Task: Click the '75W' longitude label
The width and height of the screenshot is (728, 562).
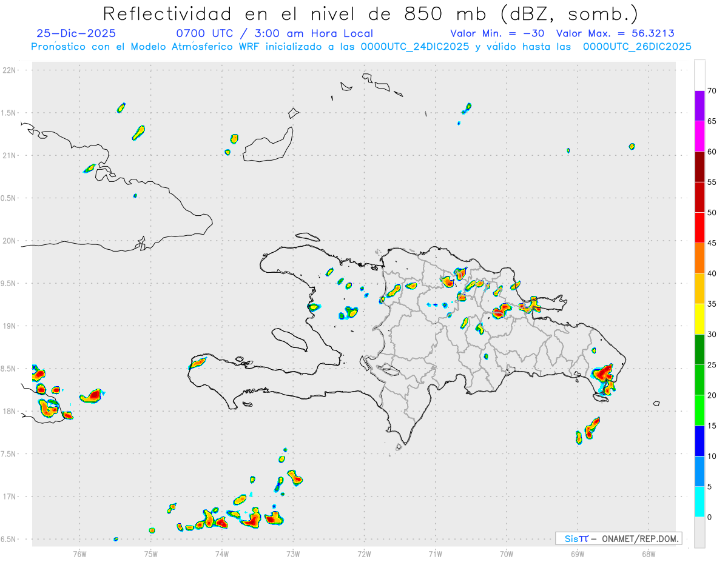Action: tap(151, 554)
